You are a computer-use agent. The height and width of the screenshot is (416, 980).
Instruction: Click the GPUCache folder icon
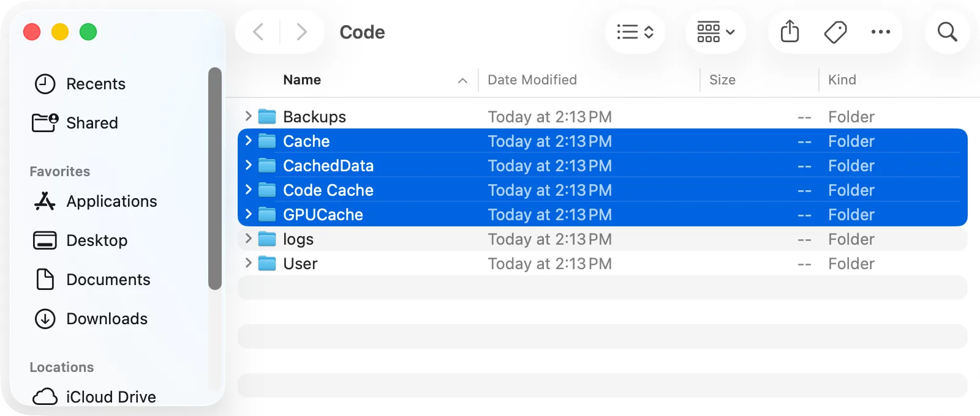(x=267, y=214)
